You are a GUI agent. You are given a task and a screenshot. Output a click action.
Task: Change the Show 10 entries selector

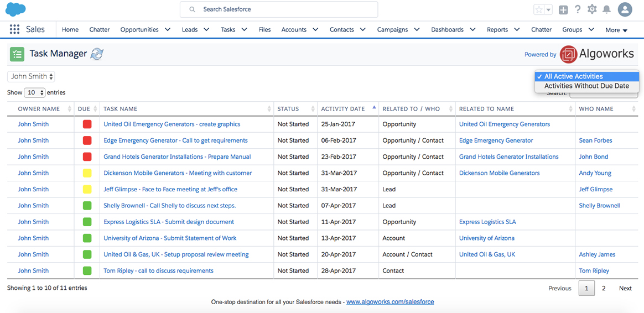[x=34, y=92]
